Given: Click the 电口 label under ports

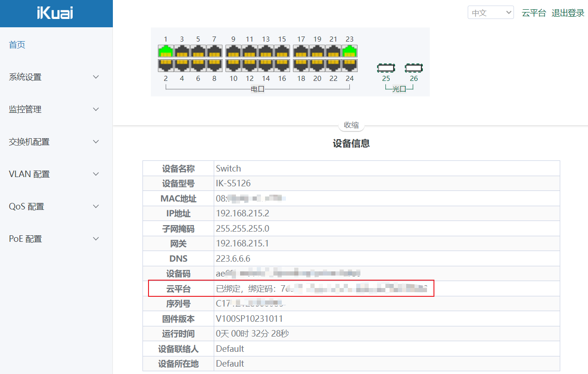Looking at the screenshot, I should point(257,89).
